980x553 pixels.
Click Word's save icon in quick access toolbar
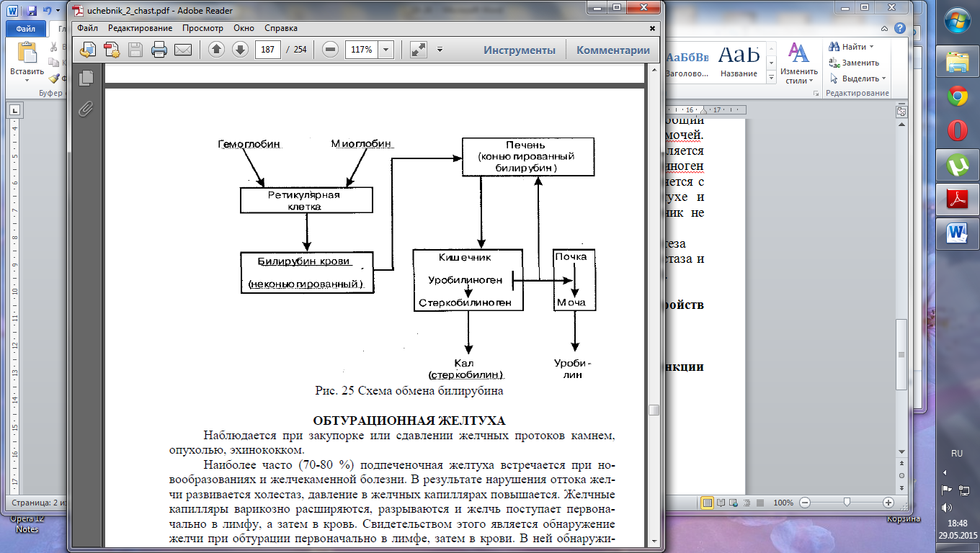[x=32, y=11]
